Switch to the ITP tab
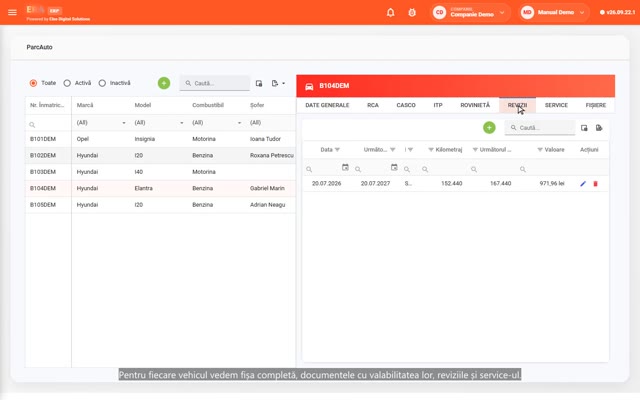 click(438, 105)
